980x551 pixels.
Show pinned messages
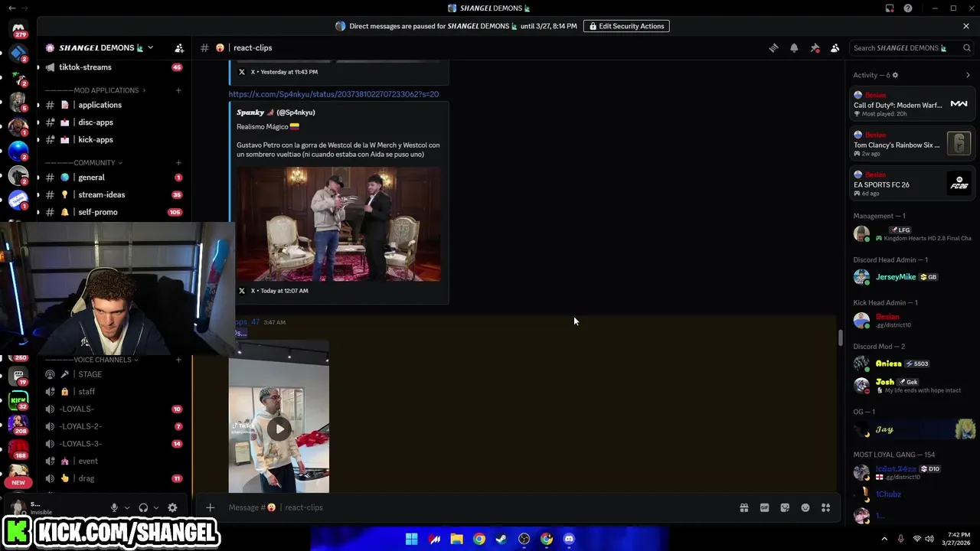pos(815,47)
